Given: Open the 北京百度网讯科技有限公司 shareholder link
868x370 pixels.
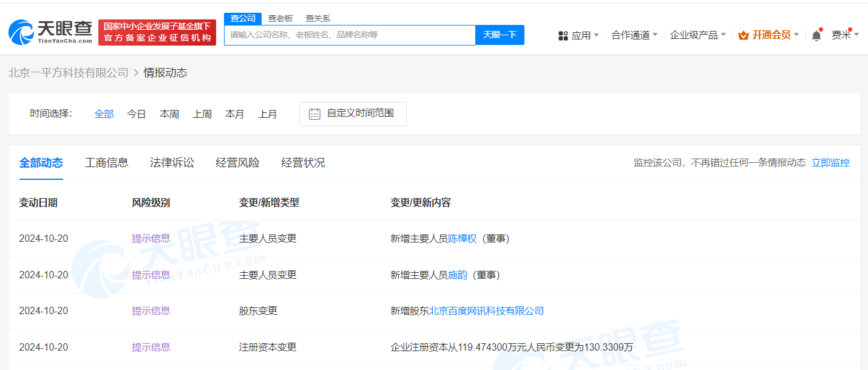Looking at the screenshot, I should tap(487, 311).
